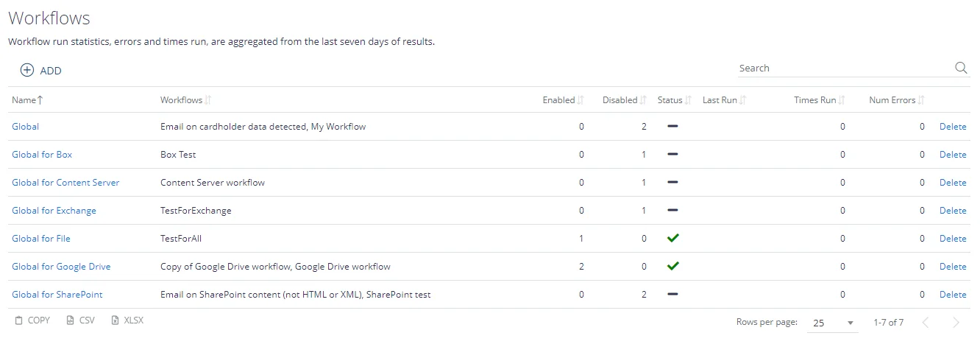Image resolution: width=980 pixels, height=347 pixels.
Task: Sort by Disabled column arrows
Action: tap(643, 100)
